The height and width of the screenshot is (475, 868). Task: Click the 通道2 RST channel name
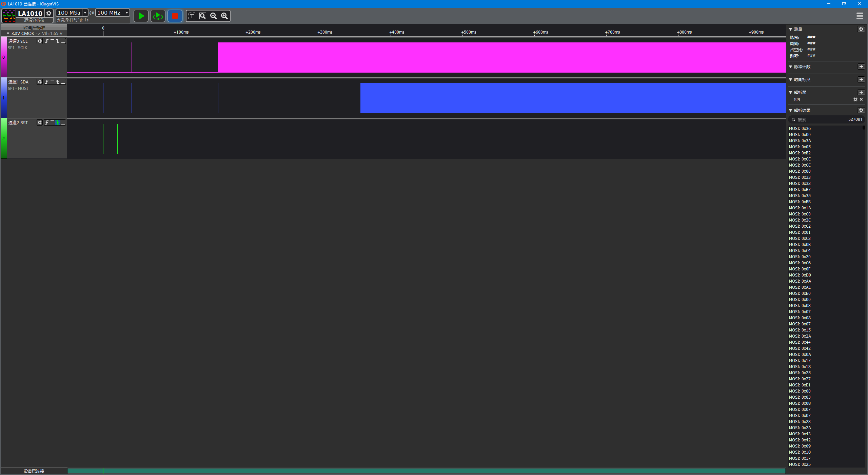click(x=18, y=122)
